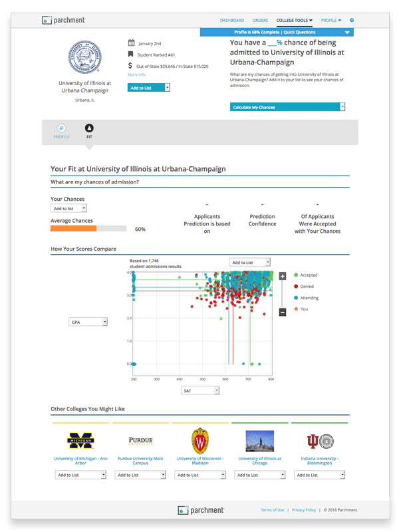Click the Wisconsin W crest logo
Screen dimensions: 399x532
click(200, 441)
